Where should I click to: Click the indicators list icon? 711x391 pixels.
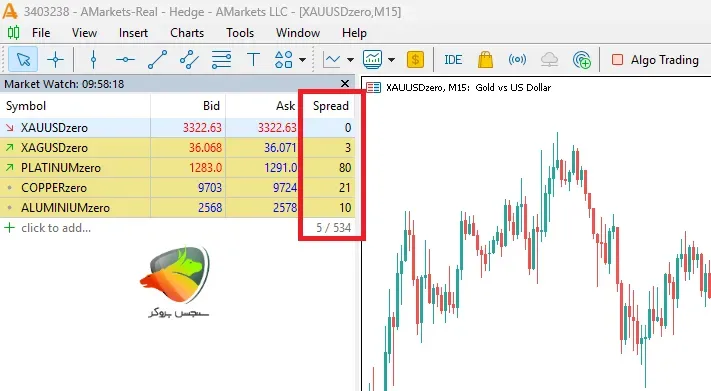coord(372,59)
